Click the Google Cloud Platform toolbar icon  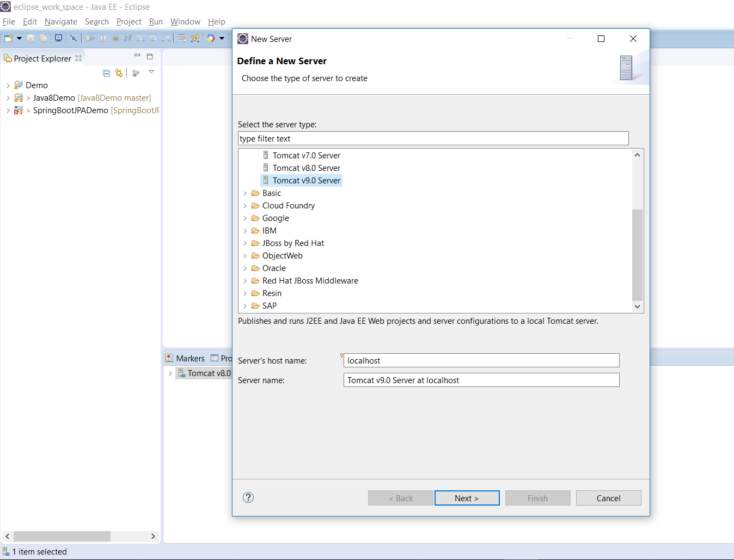pos(211,38)
